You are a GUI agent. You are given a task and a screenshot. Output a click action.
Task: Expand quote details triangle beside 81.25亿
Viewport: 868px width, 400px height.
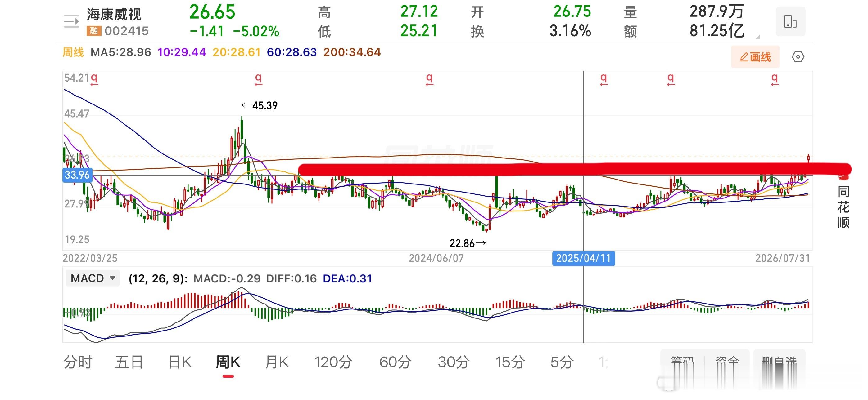click(757, 37)
